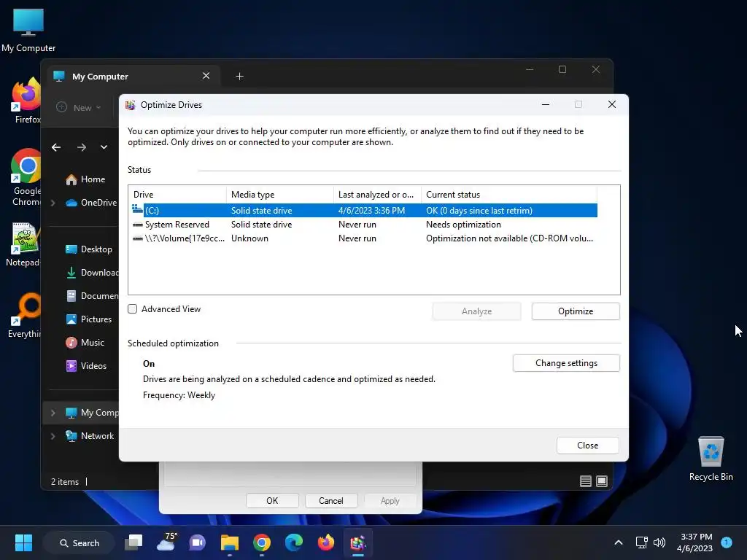Screen dimensions: 747x560
Task: Open the network status tray icon
Action: click(642, 542)
